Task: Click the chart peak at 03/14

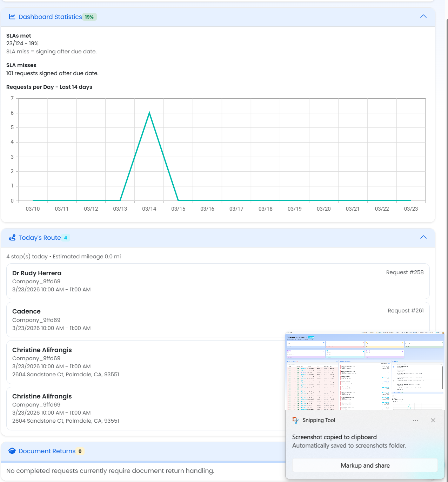Action: [149, 113]
